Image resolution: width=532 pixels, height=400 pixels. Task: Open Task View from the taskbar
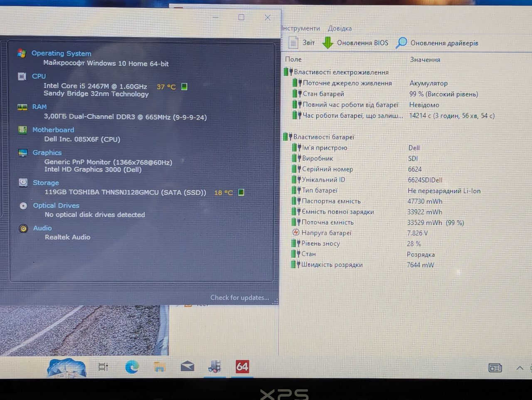103,367
